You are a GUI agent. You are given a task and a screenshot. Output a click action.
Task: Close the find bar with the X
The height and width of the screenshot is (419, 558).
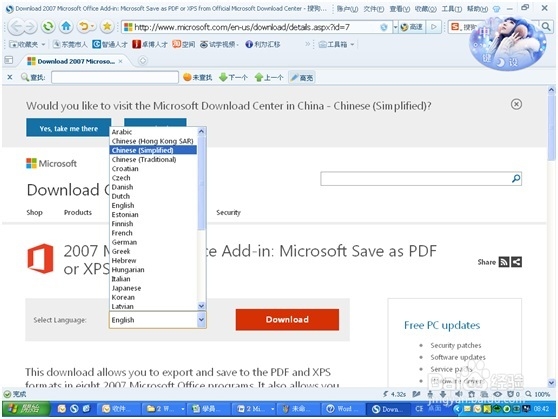[10, 77]
